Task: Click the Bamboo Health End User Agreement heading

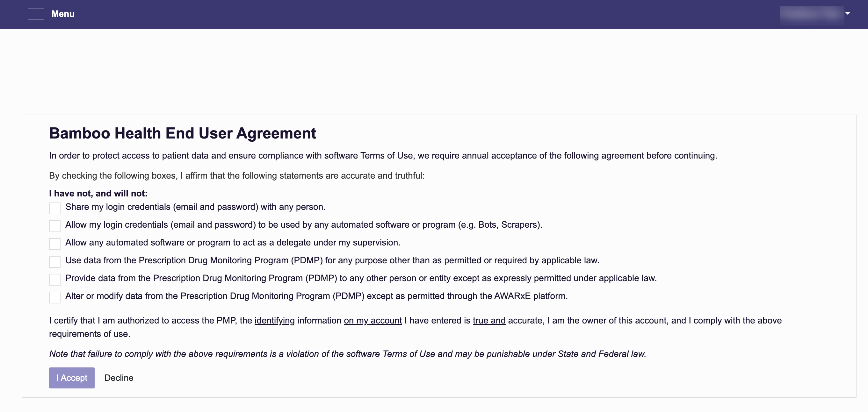Action: tap(183, 133)
